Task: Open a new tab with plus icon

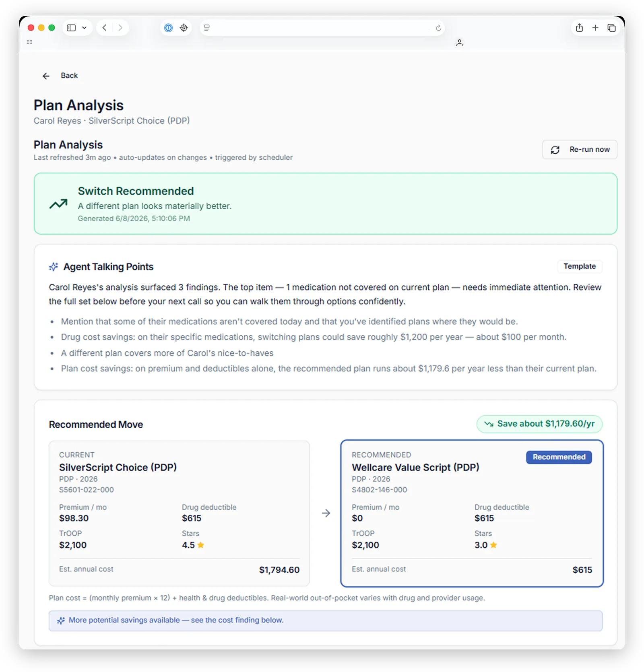Action: (595, 28)
